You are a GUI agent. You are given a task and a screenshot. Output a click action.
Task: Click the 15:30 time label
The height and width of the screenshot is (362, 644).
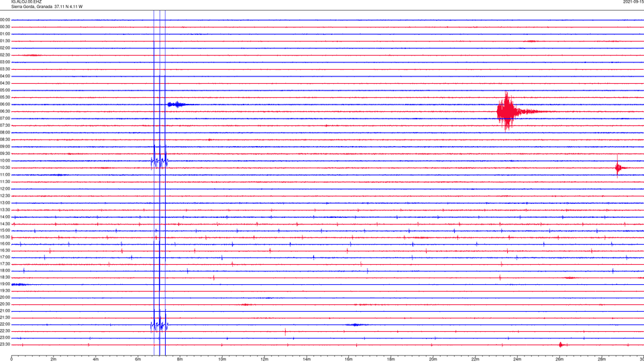pyautogui.click(x=5, y=237)
